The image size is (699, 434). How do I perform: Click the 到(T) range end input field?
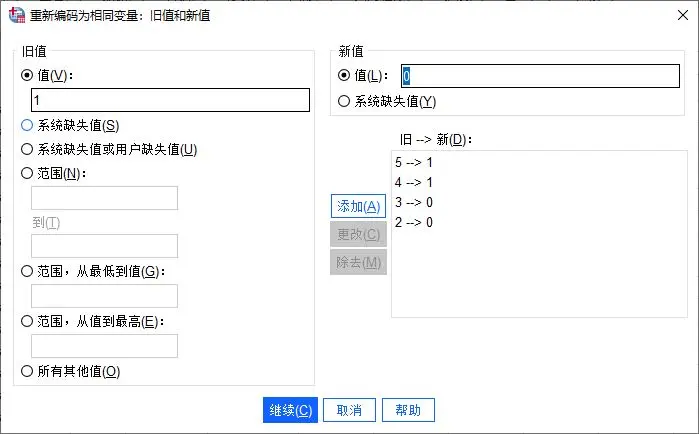tap(104, 246)
